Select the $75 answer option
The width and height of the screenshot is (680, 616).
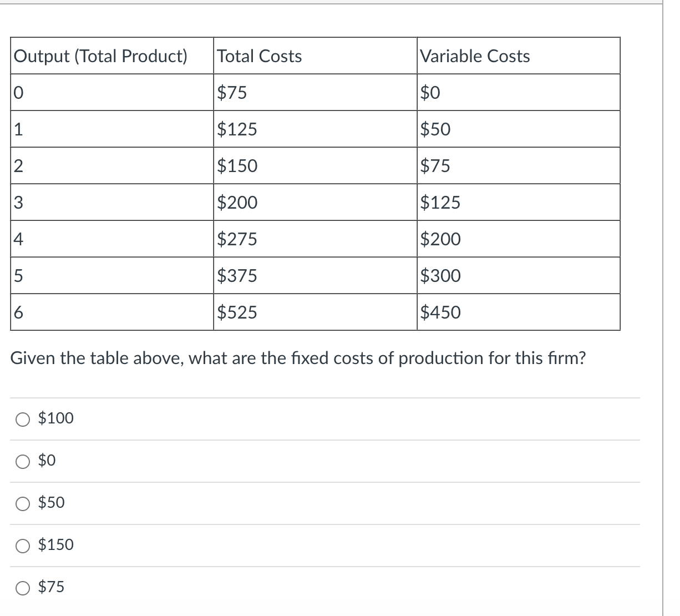pyautogui.click(x=23, y=588)
